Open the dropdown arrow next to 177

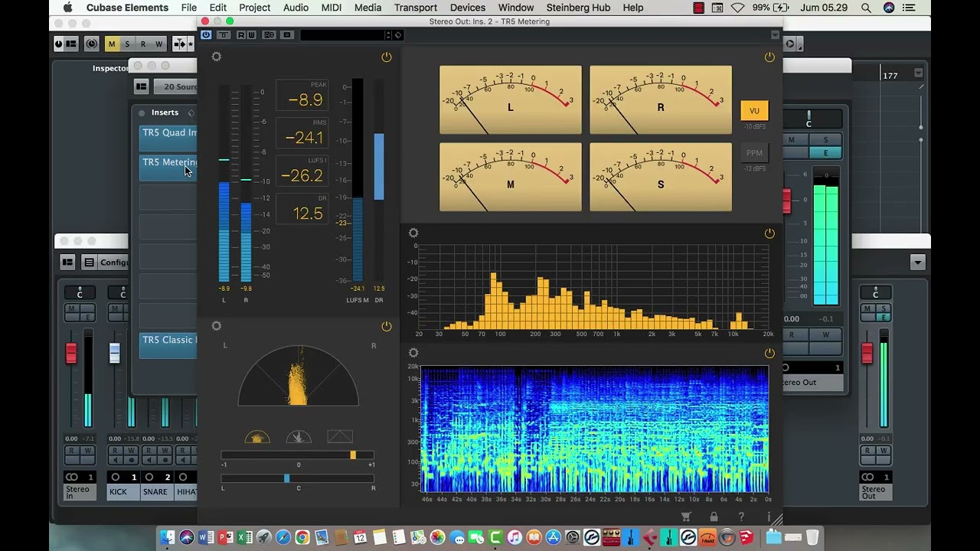pyautogui.click(x=918, y=73)
